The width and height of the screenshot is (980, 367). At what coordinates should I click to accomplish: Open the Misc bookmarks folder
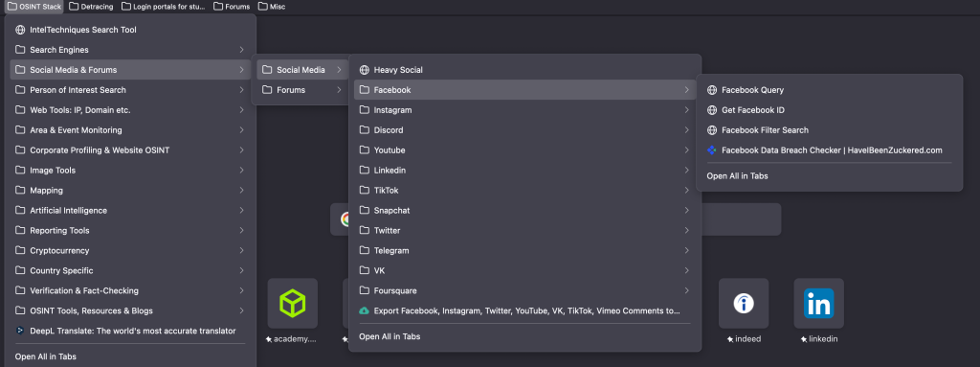(273, 7)
